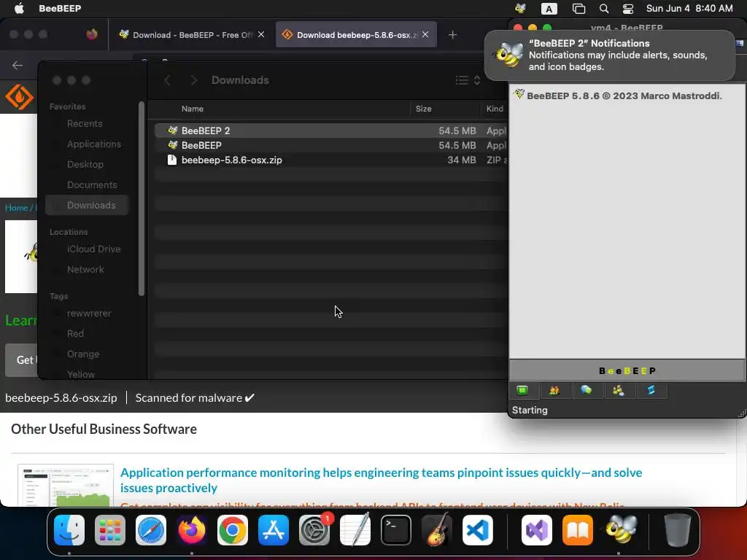Navigate forward in Finder Downloads window
747x560 pixels.
193,80
